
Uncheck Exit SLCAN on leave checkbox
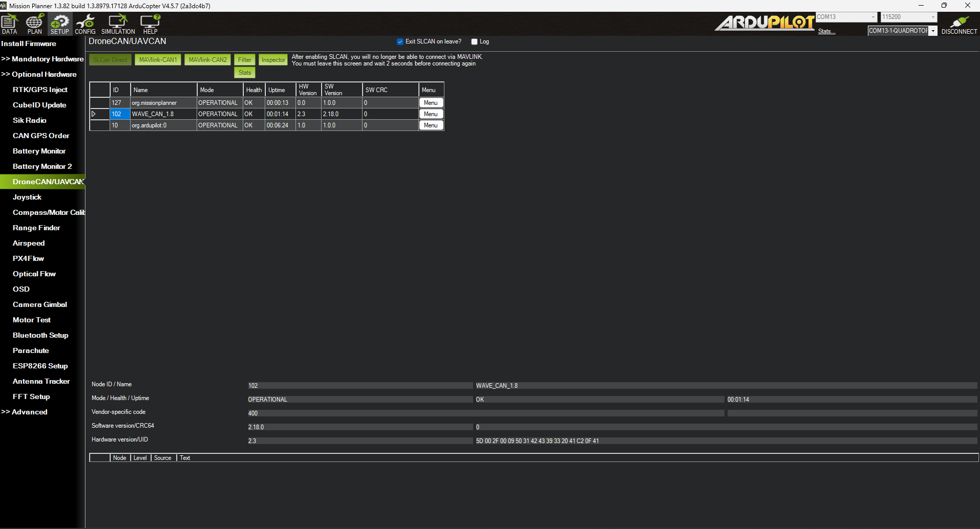point(400,42)
